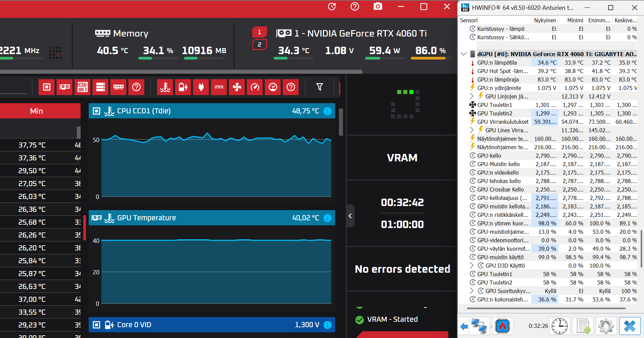The width and height of the screenshot is (644, 338).
Task: Toggle the storage drives sensor filter
Action: (101, 87)
